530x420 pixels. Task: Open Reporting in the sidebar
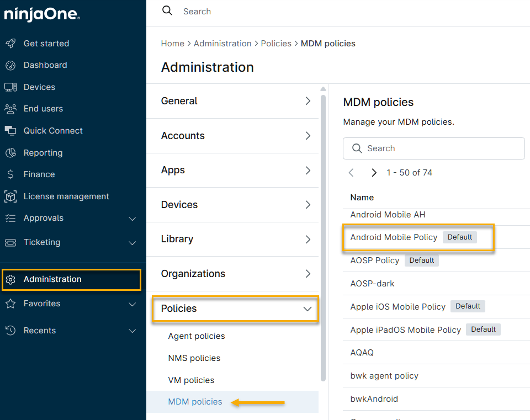coord(43,153)
